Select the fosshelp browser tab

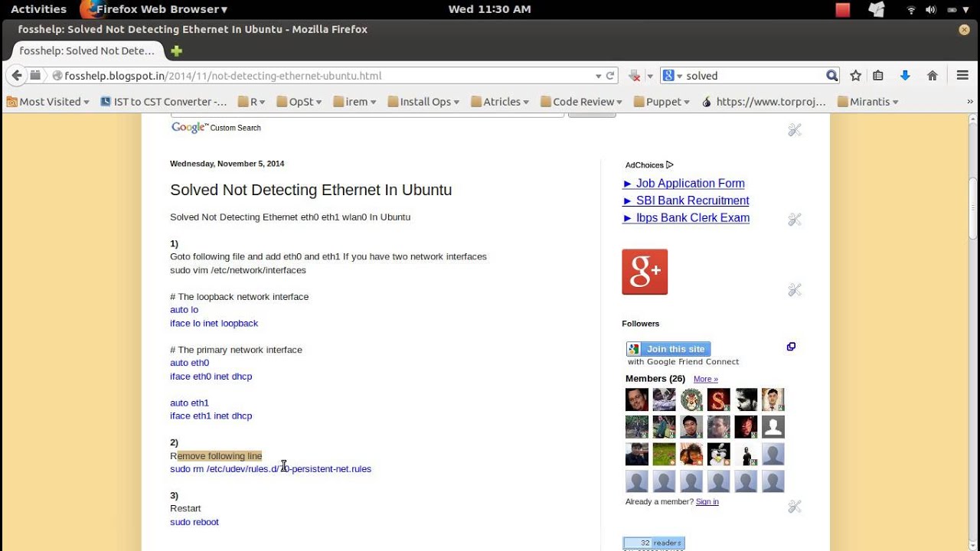coord(87,51)
